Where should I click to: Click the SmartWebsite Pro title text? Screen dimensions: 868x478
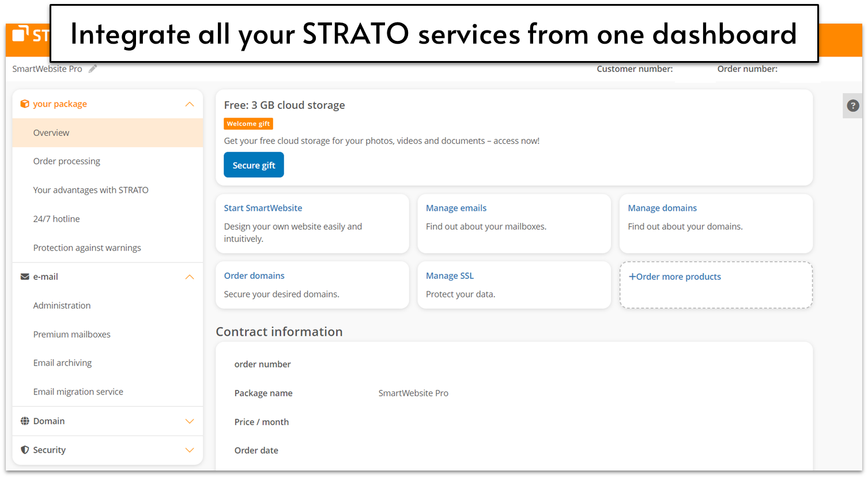tap(47, 69)
